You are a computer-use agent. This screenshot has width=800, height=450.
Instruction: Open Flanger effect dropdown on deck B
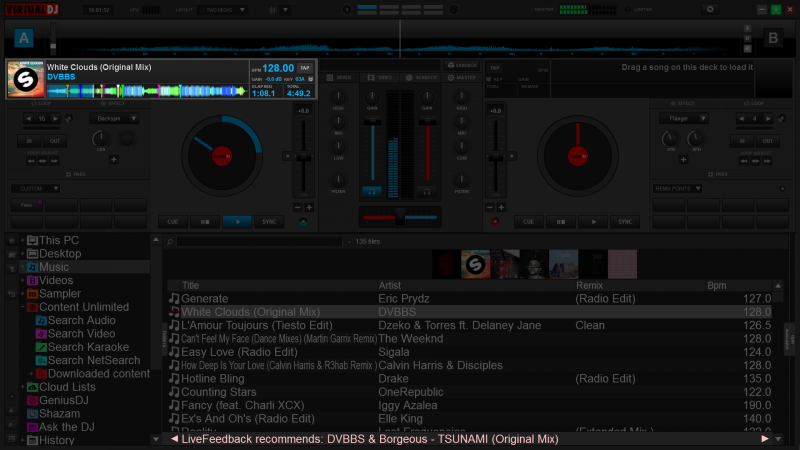point(684,118)
